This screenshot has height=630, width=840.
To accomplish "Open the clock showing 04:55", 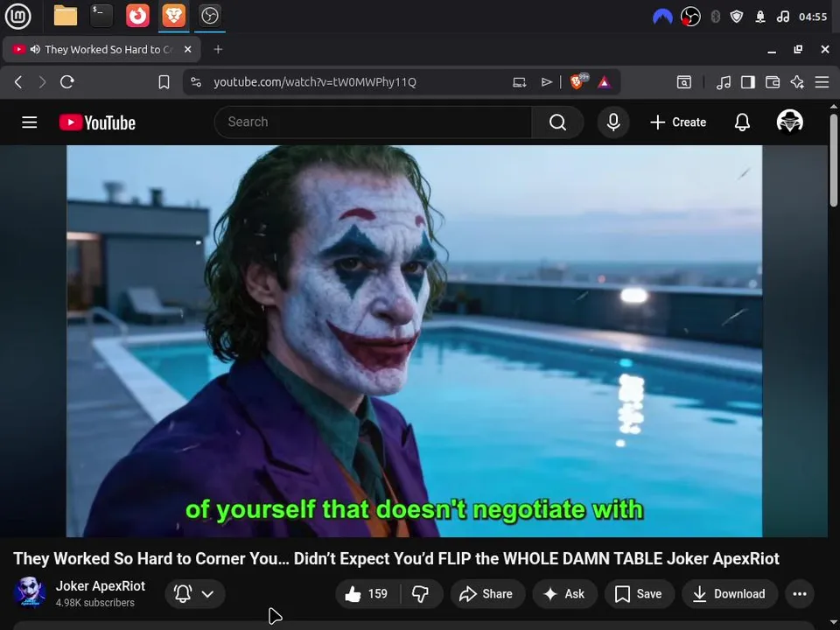I will click(813, 17).
